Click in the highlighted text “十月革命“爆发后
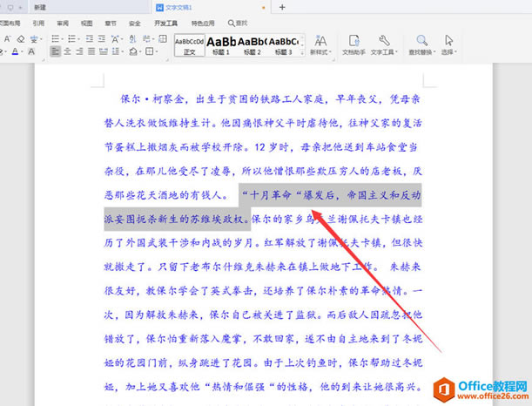This screenshot has width=532, height=406. 288,195
